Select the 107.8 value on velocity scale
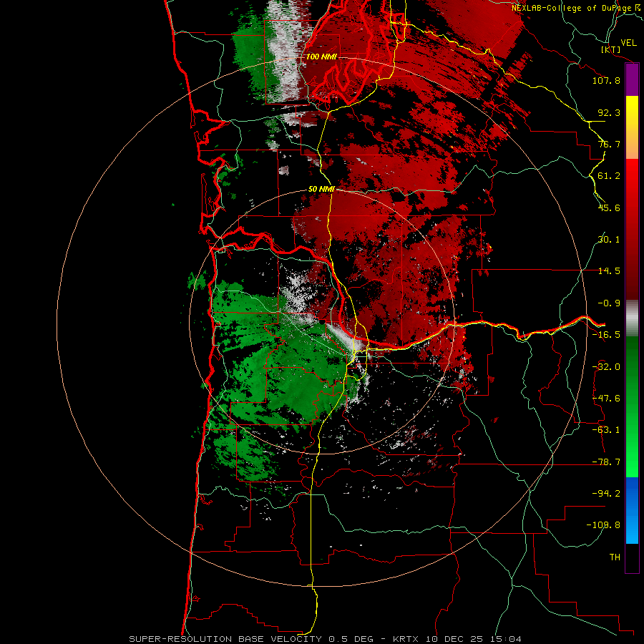 [606, 80]
